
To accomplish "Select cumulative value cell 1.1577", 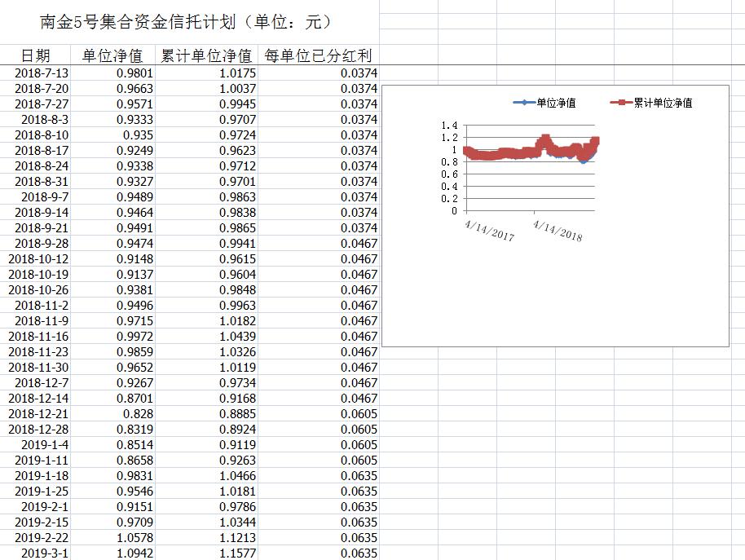I will tap(207, 553).
